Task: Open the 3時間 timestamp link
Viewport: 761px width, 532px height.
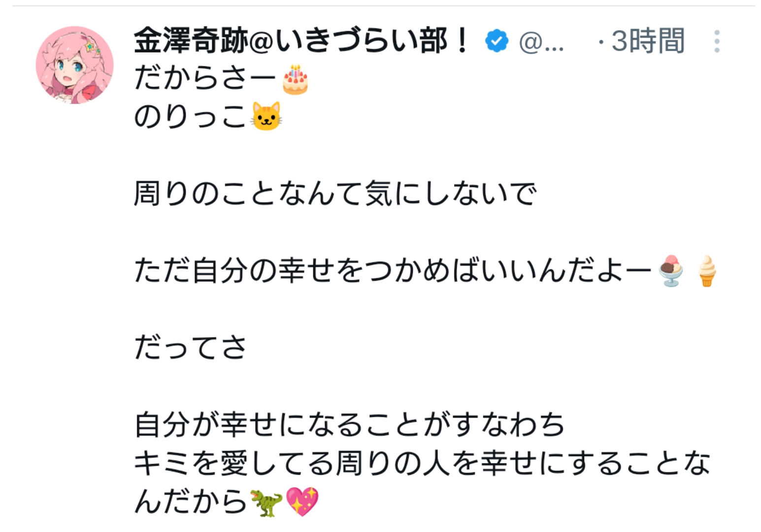Action: pos(647,41)
